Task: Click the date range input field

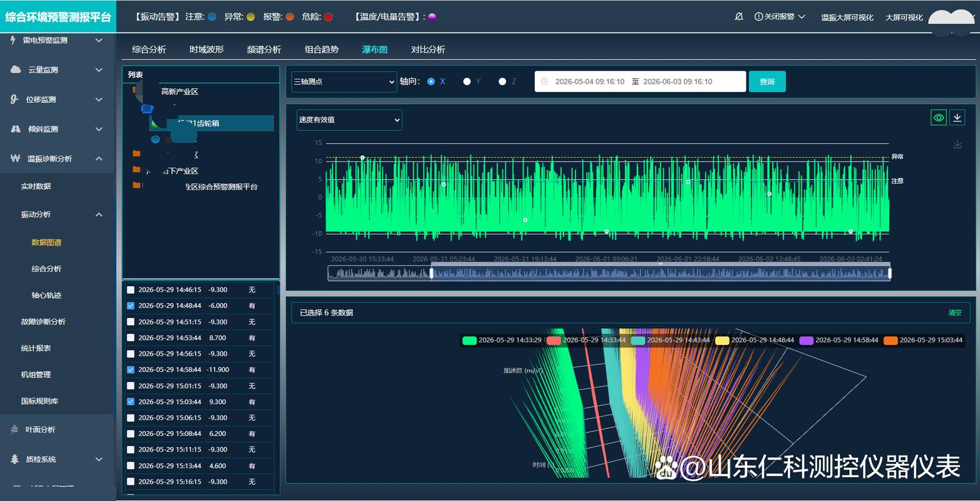Action: 640,81
